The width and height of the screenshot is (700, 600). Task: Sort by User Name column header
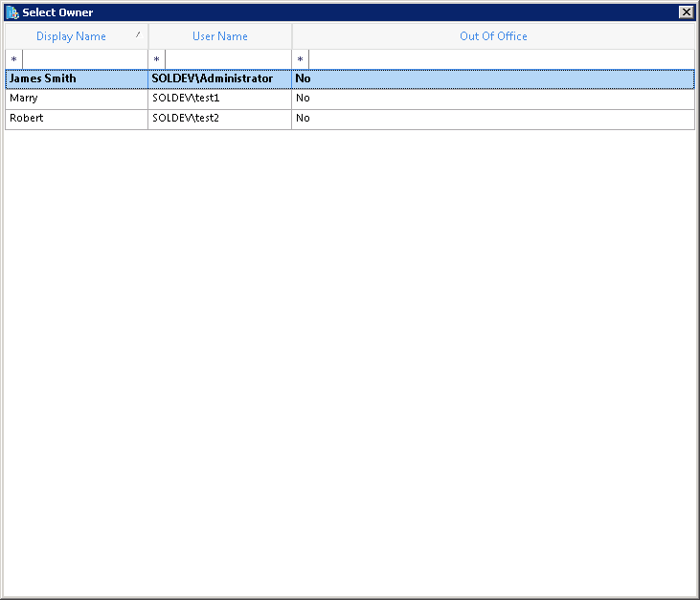tap(220, 36)
